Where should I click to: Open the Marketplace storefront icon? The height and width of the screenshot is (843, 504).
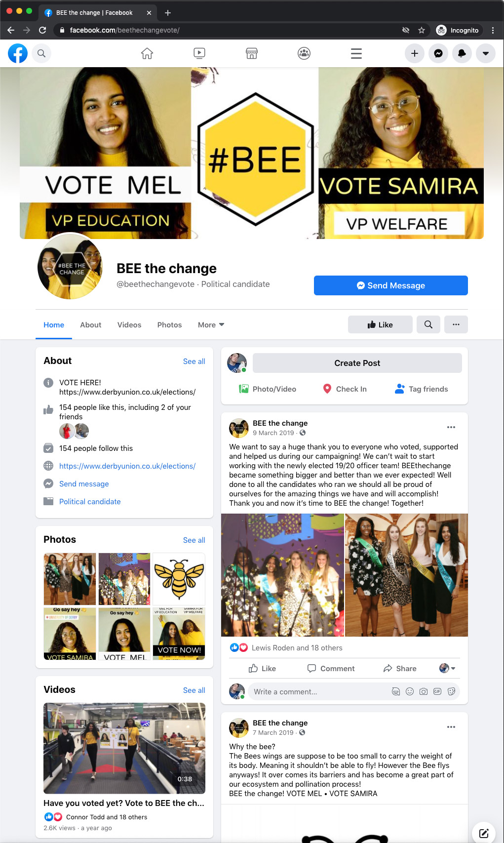[252, 53]
